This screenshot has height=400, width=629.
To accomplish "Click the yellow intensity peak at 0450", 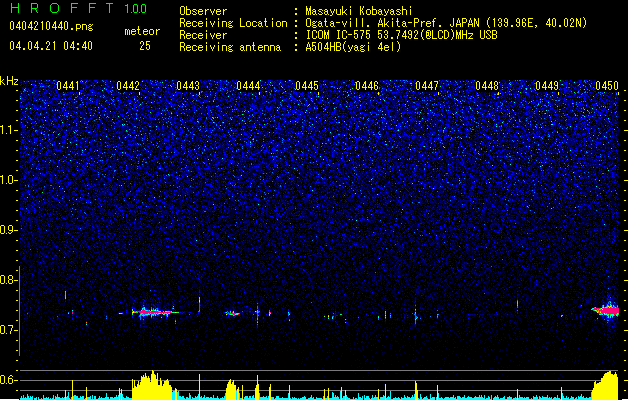I will click(x=606, y=385).
